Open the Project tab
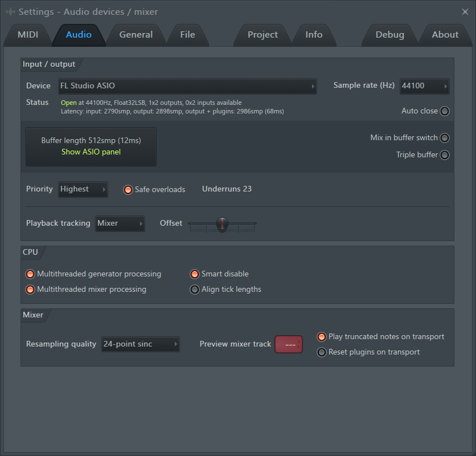476x456 pixels. tap(262, 35)
